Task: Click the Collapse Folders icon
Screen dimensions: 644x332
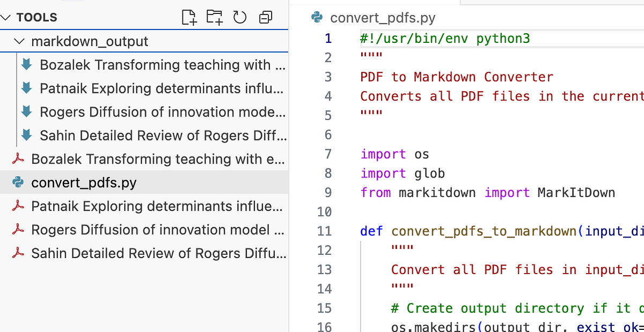Action: (265, 17)
